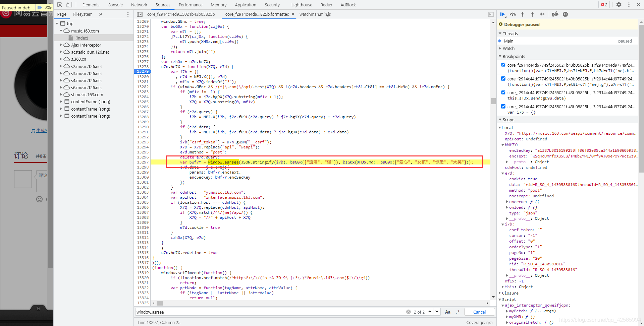Step over next function call
This screenshot has height=326, width=644.
(x=513, y=14)
